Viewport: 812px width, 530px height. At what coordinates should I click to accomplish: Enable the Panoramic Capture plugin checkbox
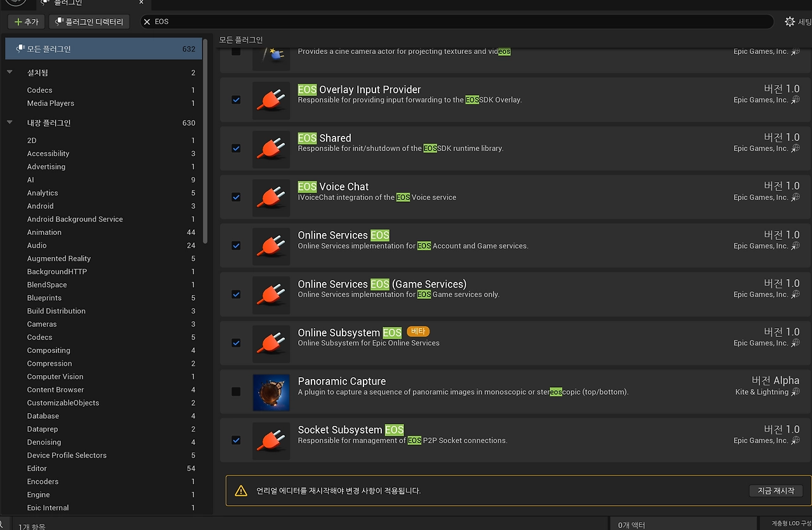236,392
